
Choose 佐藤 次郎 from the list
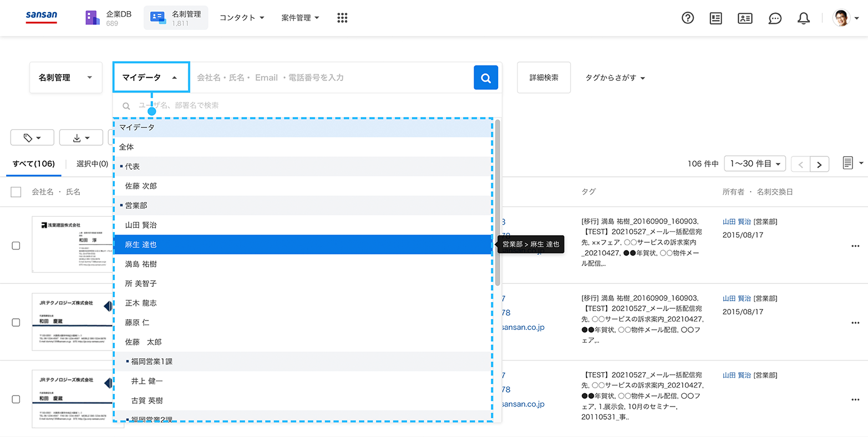click(303, 186)
